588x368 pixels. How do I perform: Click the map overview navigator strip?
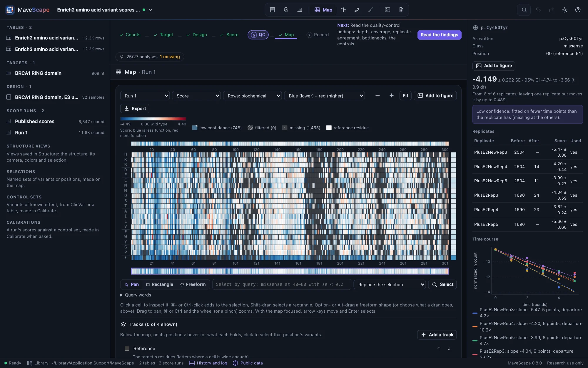point(290,271)
